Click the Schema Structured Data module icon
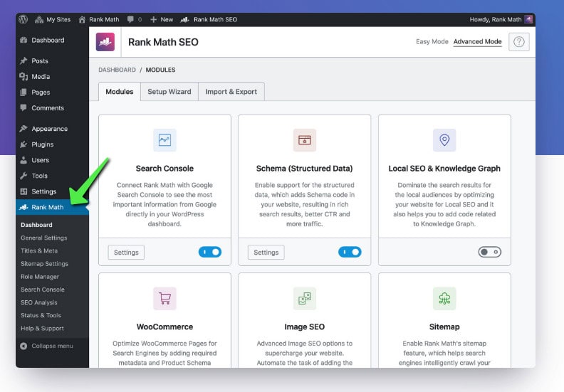The image size is (564, 392). click(x=304, y=140)
